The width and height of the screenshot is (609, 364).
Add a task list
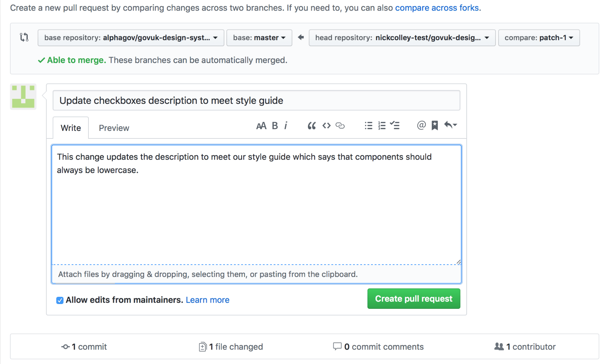click(x=395, y=125)
